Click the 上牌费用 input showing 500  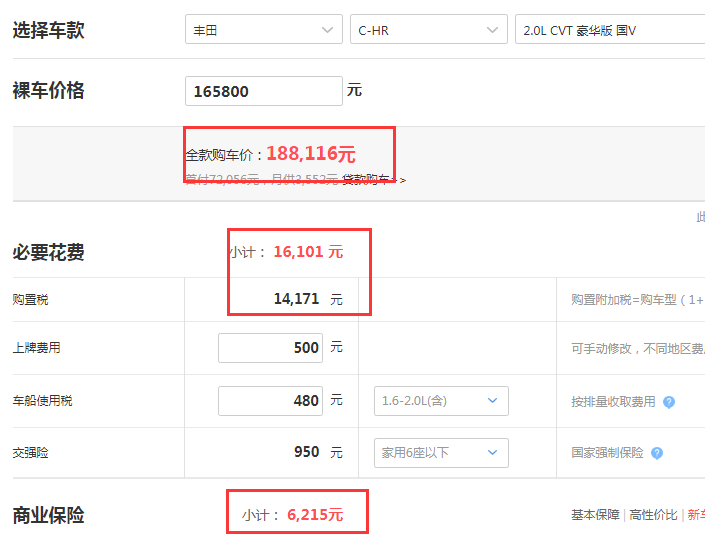tap(270, 348)
